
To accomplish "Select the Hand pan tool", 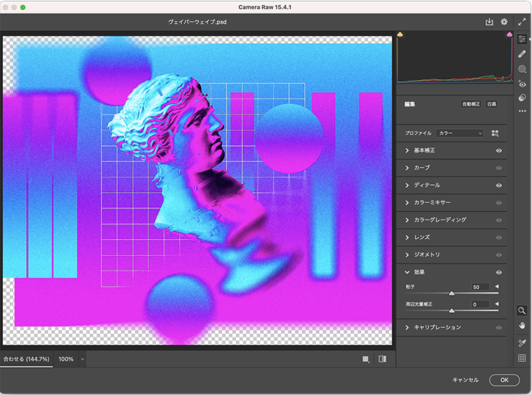I will (522, 326).
